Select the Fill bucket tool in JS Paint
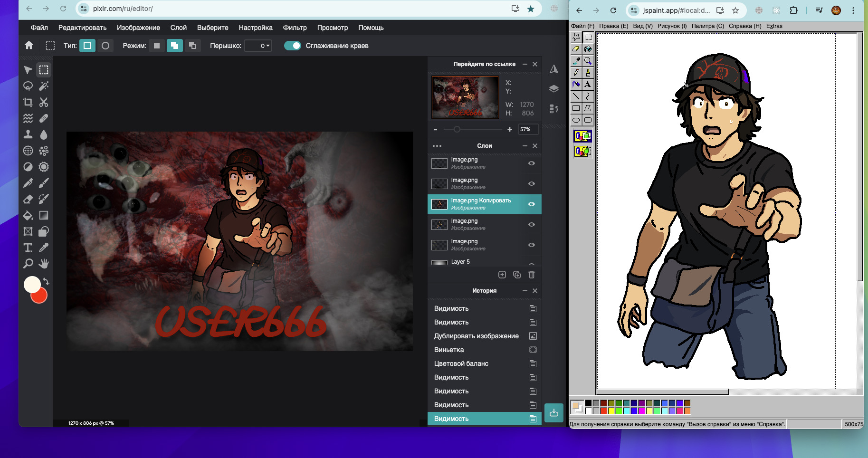 point(588,49)
